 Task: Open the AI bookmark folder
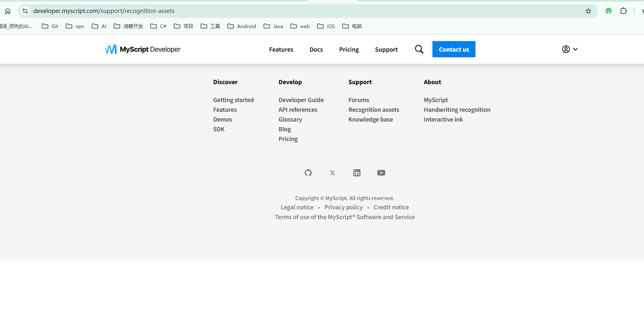[99, 26]
